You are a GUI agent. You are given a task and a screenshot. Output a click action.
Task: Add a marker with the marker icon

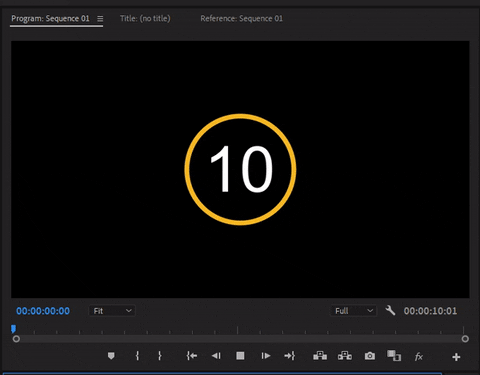point(111,356)
